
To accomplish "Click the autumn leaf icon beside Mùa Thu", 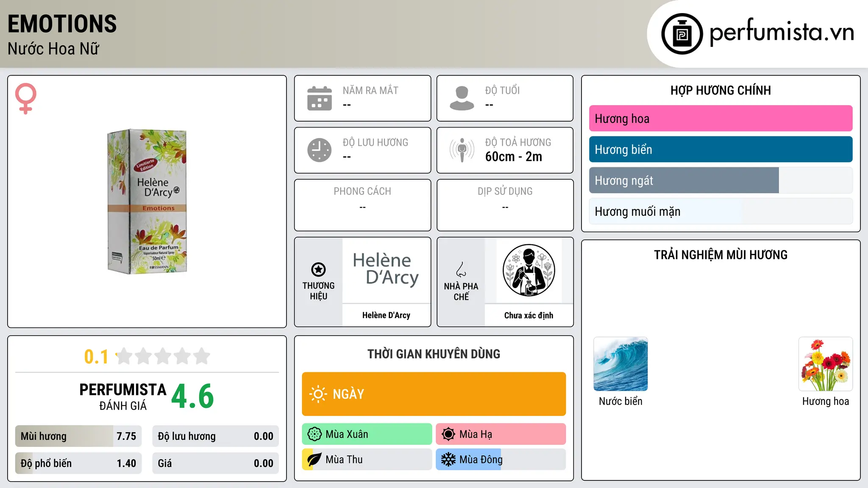I will 314,460.
